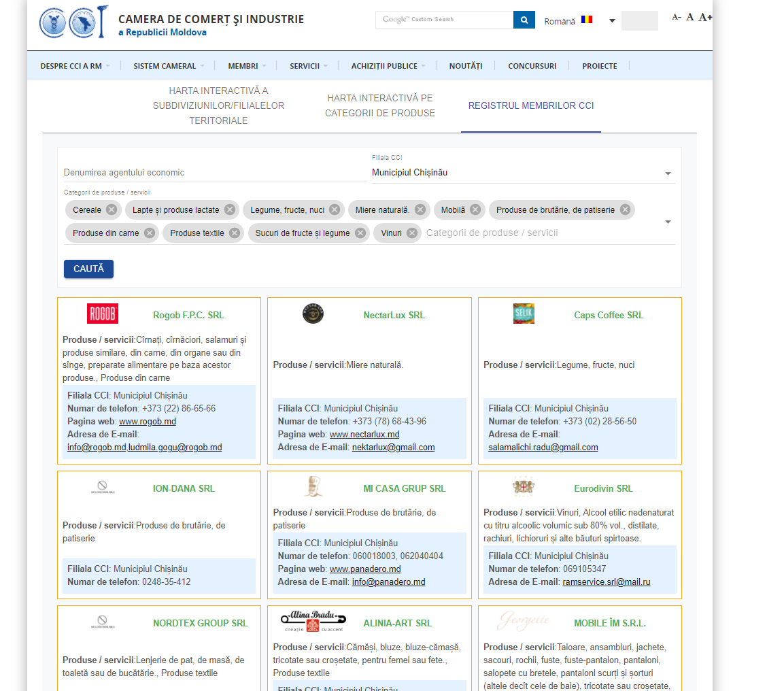Open the Despre CCI a RM menu
This screenshot has width=784, height=691.
(75, 66)
